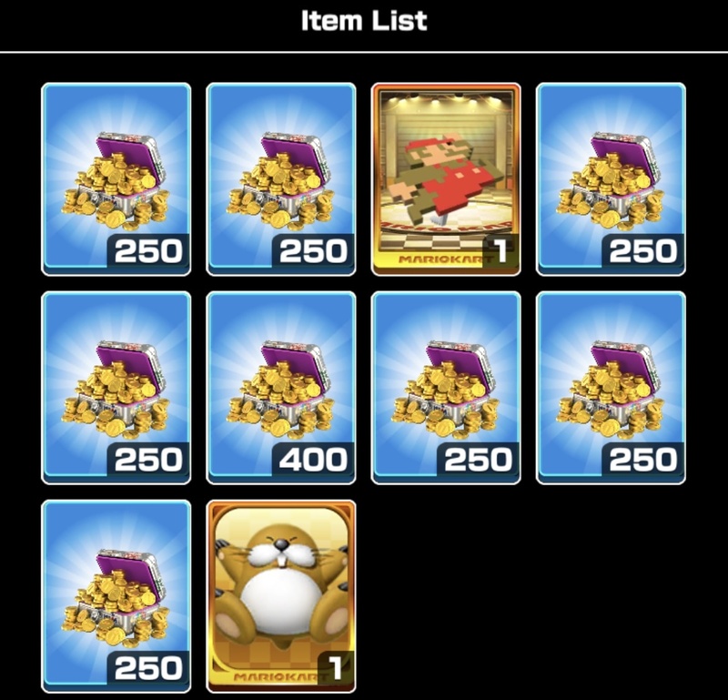Click 250 badge on first top-row card
This screenshot has height=700, width=728.
(148, 251)
